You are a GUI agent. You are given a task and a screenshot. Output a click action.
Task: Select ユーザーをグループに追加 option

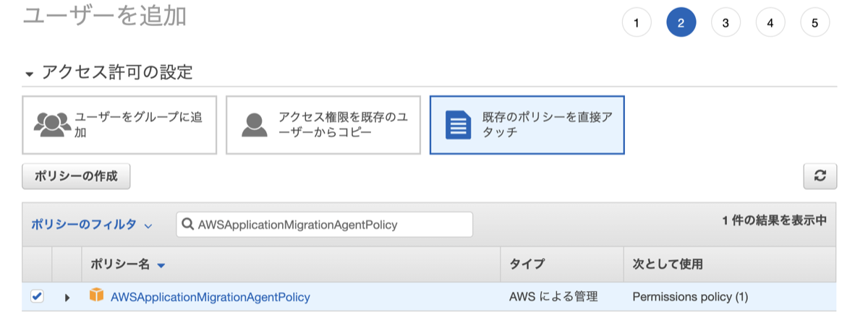coord(119,125)
